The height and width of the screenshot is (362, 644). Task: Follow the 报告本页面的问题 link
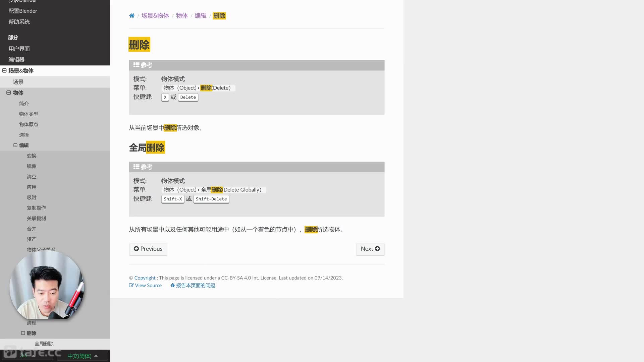pos(196,286)
